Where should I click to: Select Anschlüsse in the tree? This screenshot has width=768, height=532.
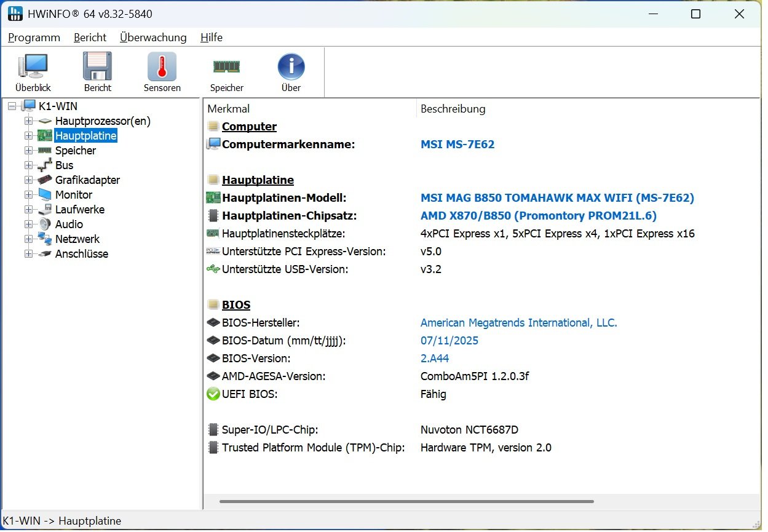pyautogui.click(x=82, y=254)
